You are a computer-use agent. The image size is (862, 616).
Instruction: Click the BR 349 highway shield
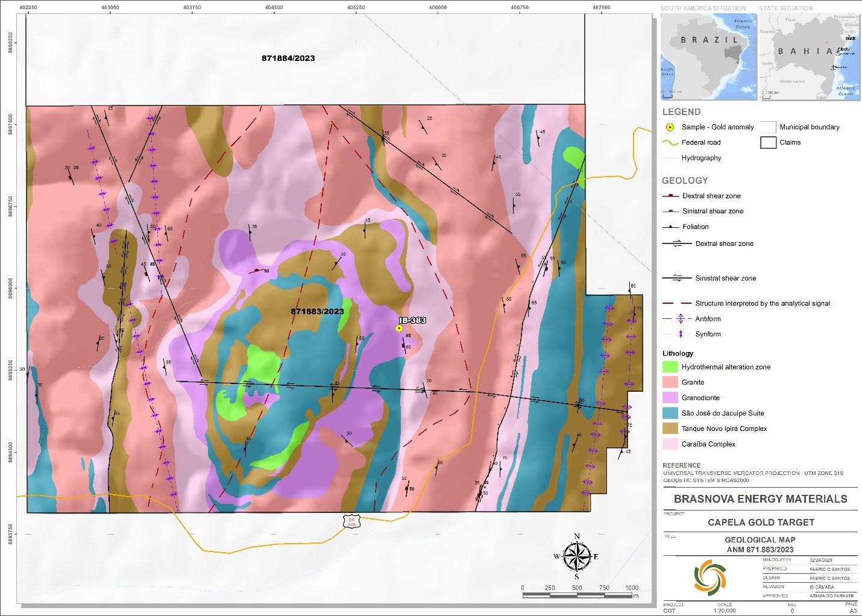tap(351, 522)
